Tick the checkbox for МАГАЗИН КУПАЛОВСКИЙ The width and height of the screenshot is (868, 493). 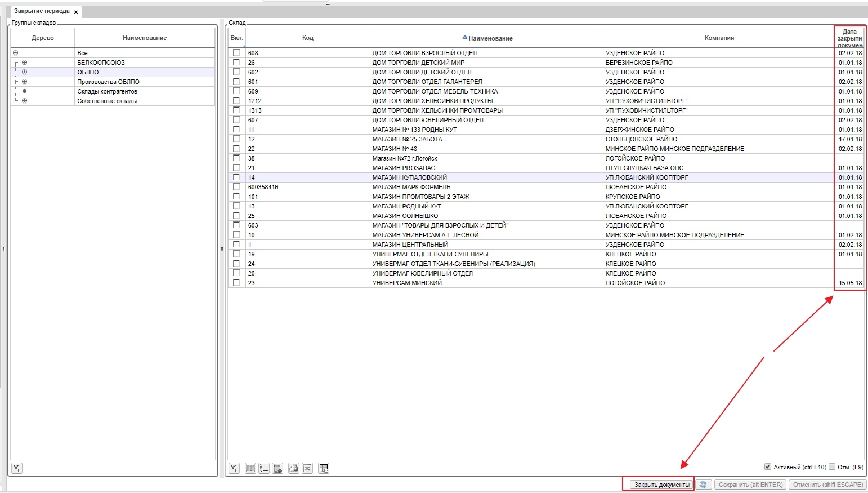click(x=236, y=177)
